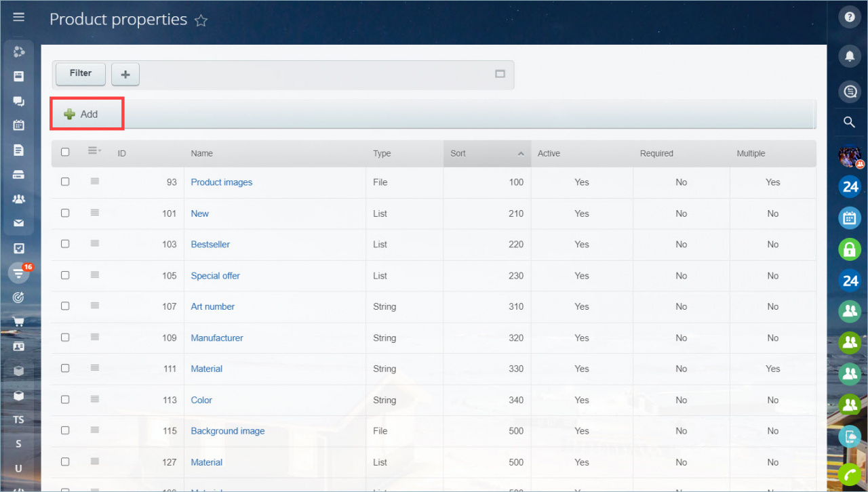Open row actions menu for Bestseller
Image resolution: width=868 pixels, height=492 pixels.
(x=95, y=244)
